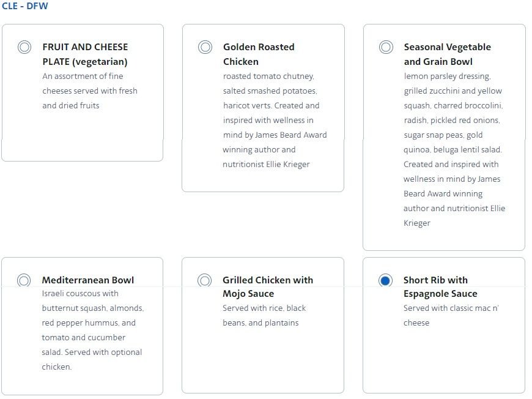This screenshot has width=532, height=399.
Task: Select the Mediterranean Bowl radio button
Action: (x=23, y=280)
